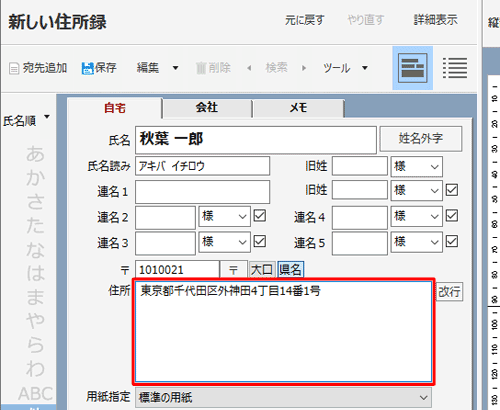Viewport: 500px width, 410px height.
Task: Click the 氏名 name field
Action: pos(256,140)
